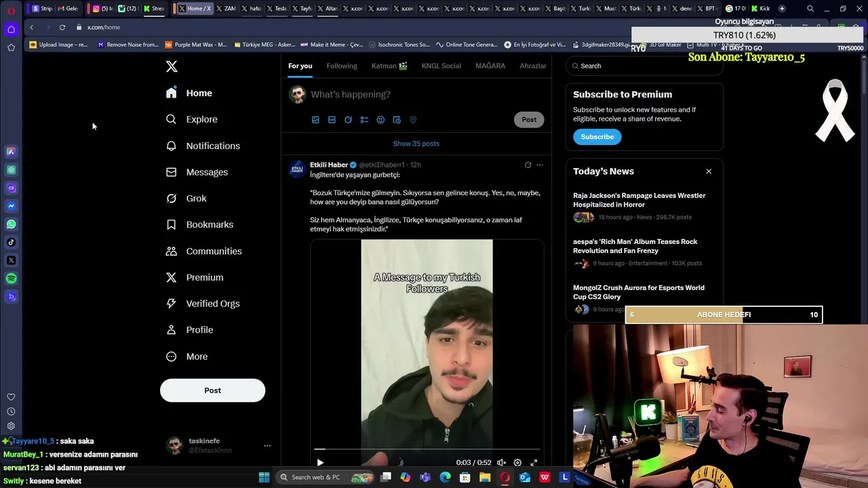Show 35 new posts
This screenshot has width=868, height=488.
coord(416,144)
